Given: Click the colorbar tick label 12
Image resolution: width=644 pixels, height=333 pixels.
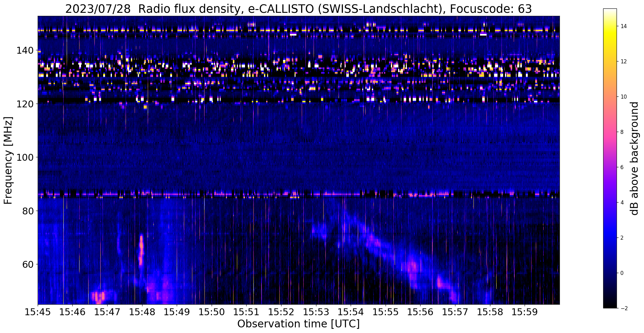Looking at the screenshot, I should (x=624, y=61).
